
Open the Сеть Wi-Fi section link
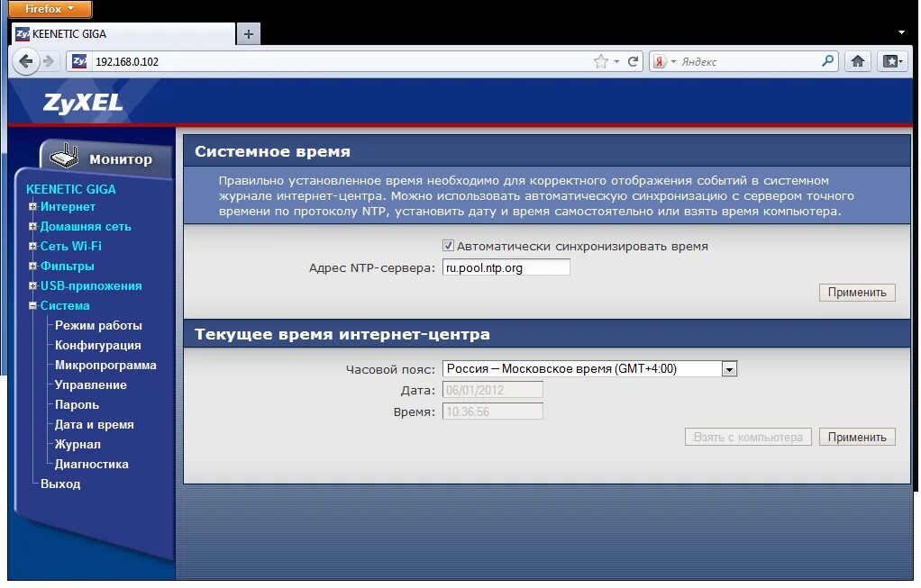[x=71, y=247]
